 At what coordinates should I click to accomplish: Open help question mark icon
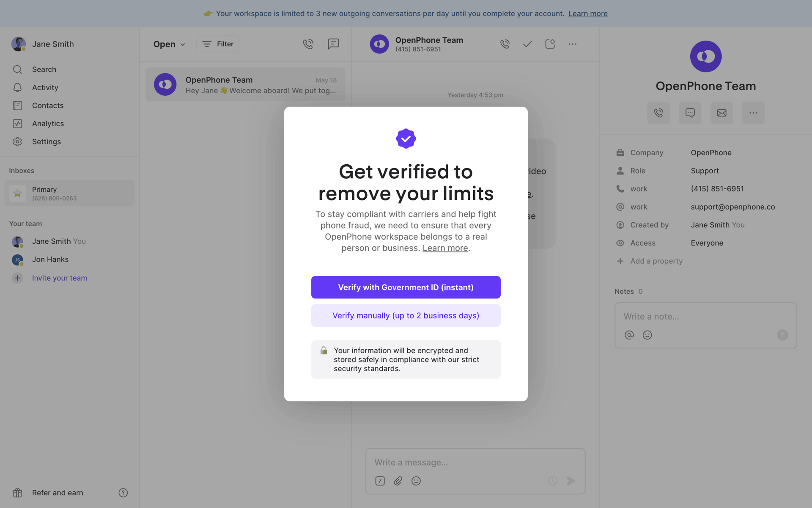[x=123, y=493]
